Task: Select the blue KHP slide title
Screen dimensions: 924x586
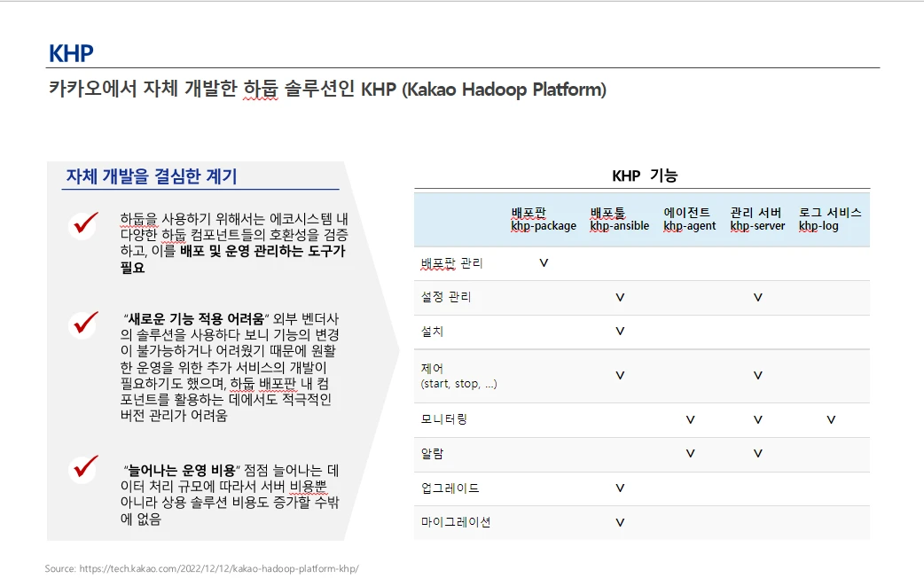Action: click(x=71, y=53)
